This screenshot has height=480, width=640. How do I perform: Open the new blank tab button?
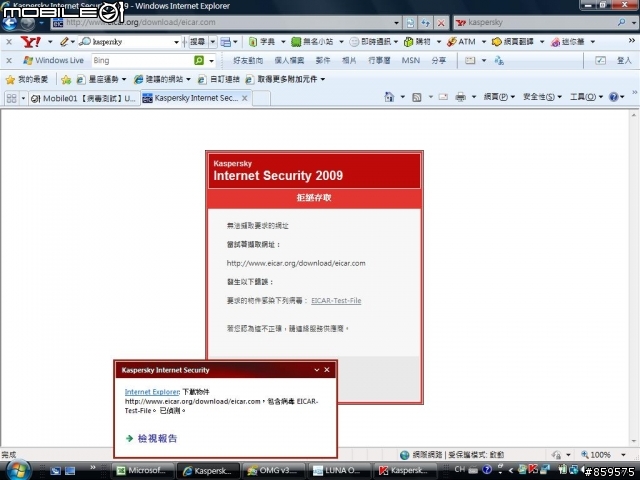point(261,98)
